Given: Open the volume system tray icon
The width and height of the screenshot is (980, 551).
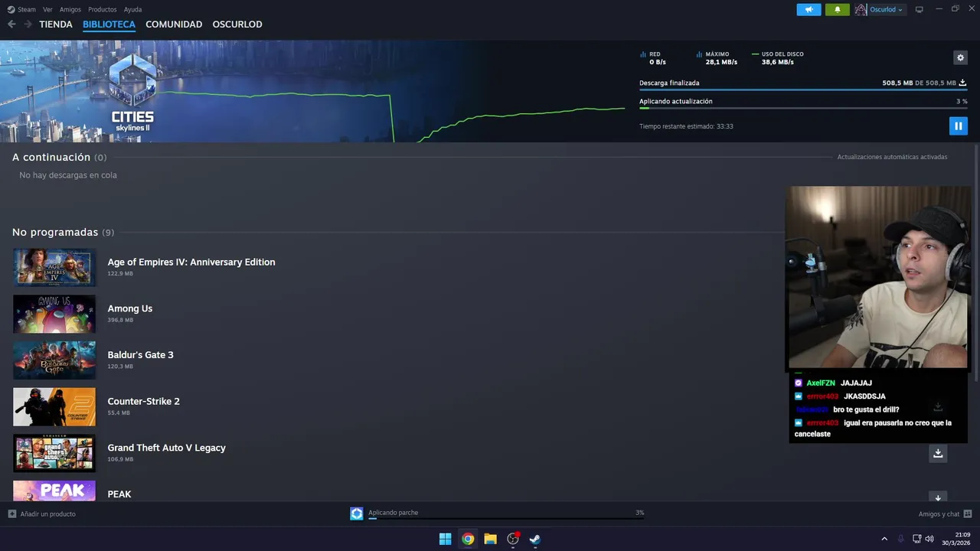Looking at the screenshot, I should tap(929, 539).
